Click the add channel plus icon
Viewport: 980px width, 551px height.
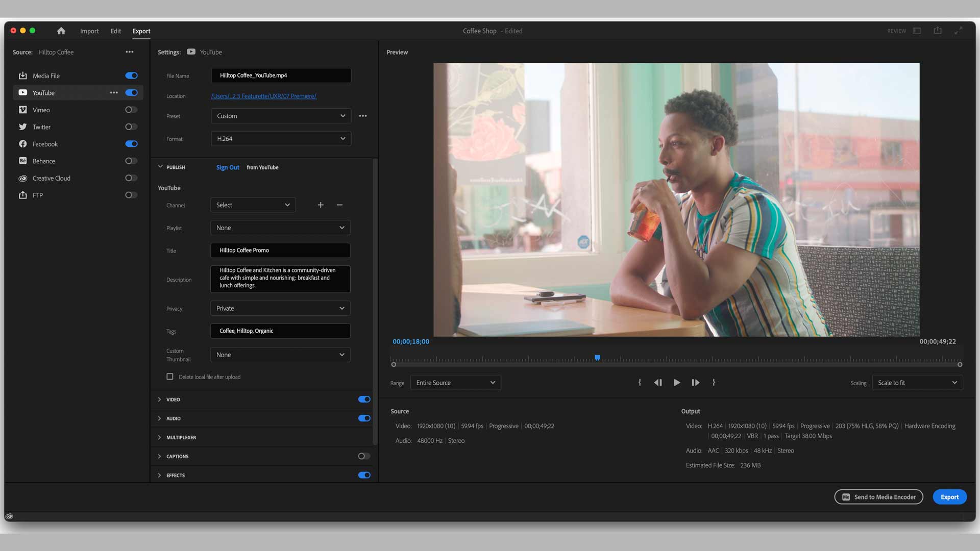pos(321,205)
